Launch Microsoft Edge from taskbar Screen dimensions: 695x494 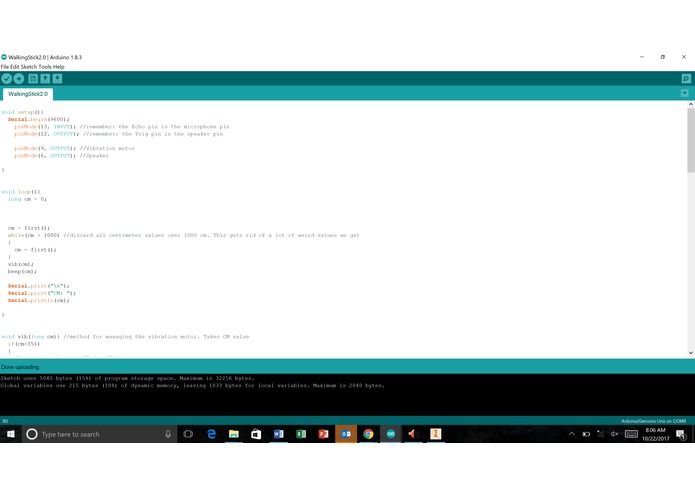(x=211, y=434)
